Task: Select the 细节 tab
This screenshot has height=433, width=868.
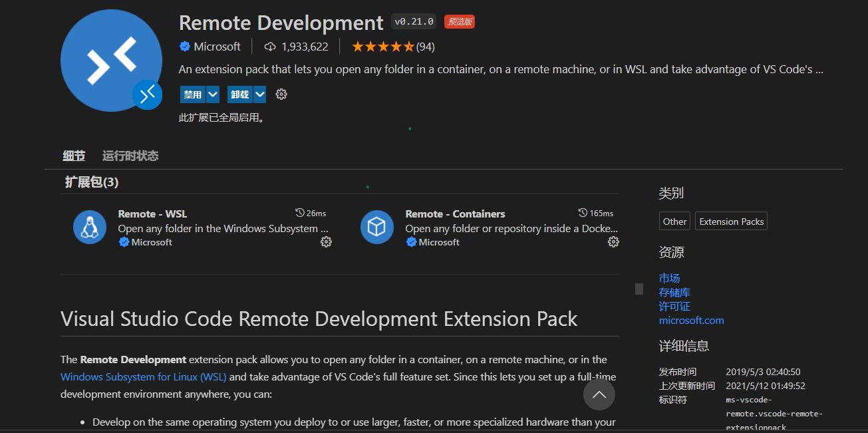Action: [x=74, y=156]
